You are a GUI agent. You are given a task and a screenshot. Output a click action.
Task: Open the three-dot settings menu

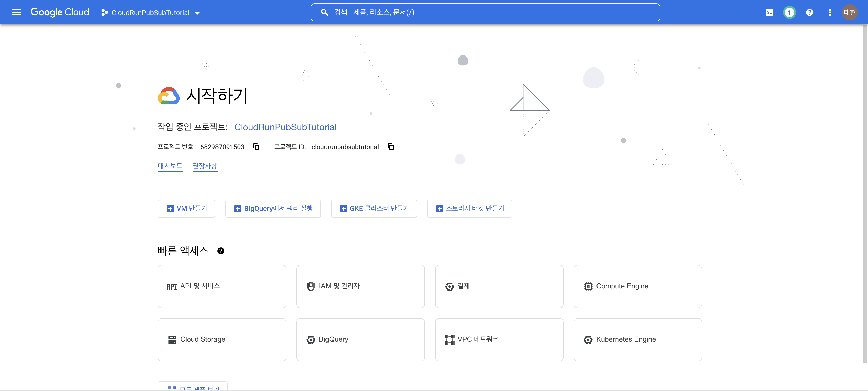(x=830, y=13)
